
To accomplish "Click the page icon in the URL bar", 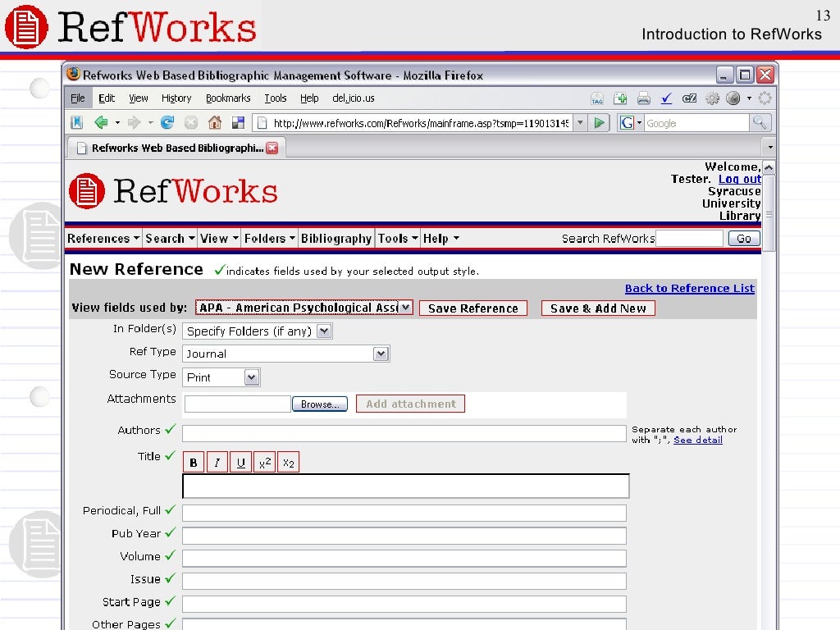I will point(262,123).
